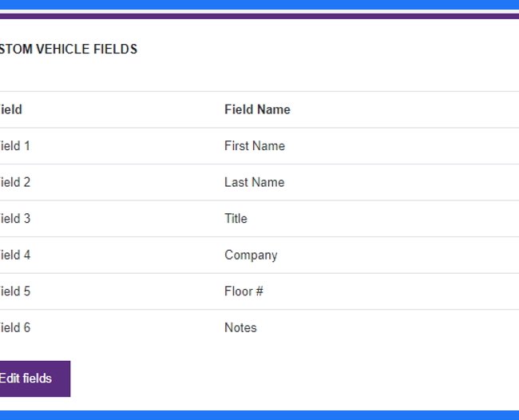Select the Field 6 row label
Viewport: 519px width, 420px height.
(x=15, y=328)
